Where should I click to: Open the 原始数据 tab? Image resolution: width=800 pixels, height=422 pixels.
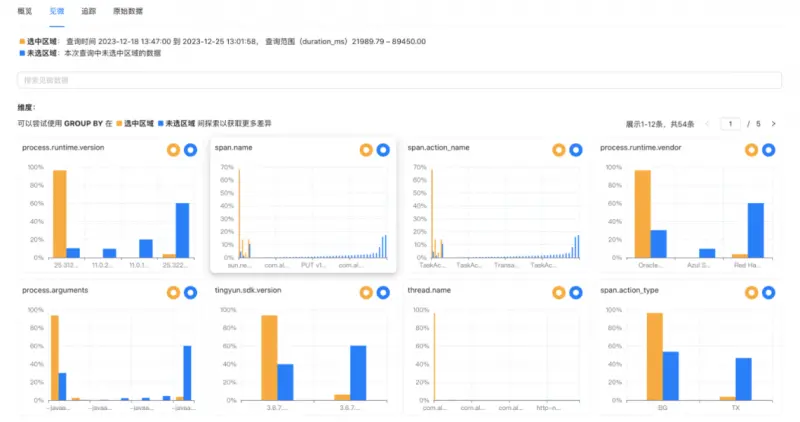128,11
